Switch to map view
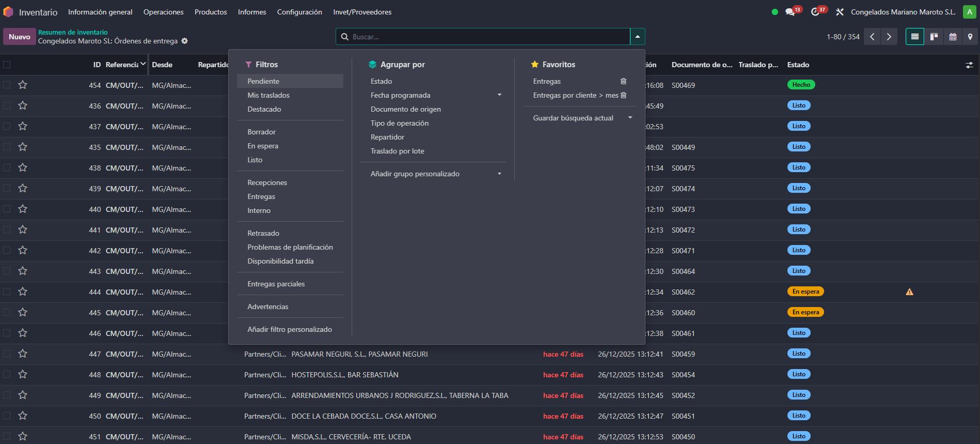 (970, 37)
